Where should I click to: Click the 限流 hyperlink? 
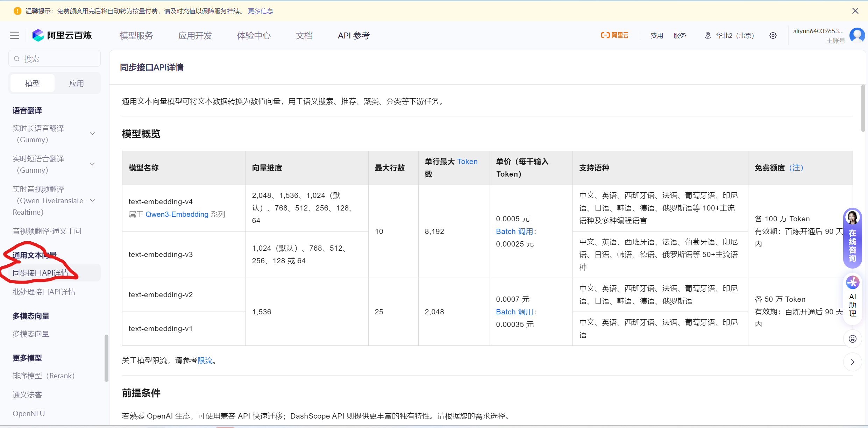pyautogui.click(x=205, y=361)
